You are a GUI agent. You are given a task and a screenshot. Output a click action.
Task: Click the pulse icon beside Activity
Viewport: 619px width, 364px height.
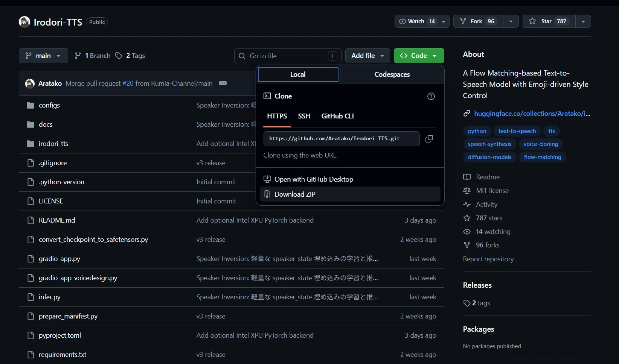coord(467,205)
